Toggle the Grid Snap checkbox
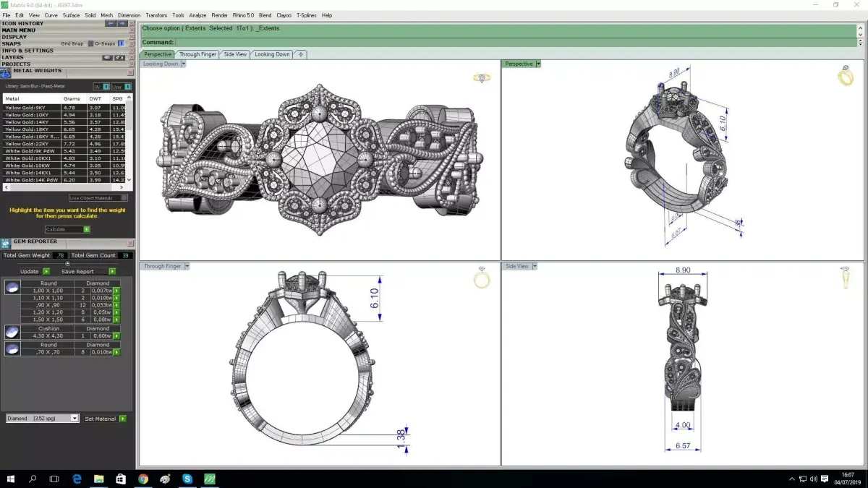The height and width of the screenshot is (488, 868). pos(91,43)
